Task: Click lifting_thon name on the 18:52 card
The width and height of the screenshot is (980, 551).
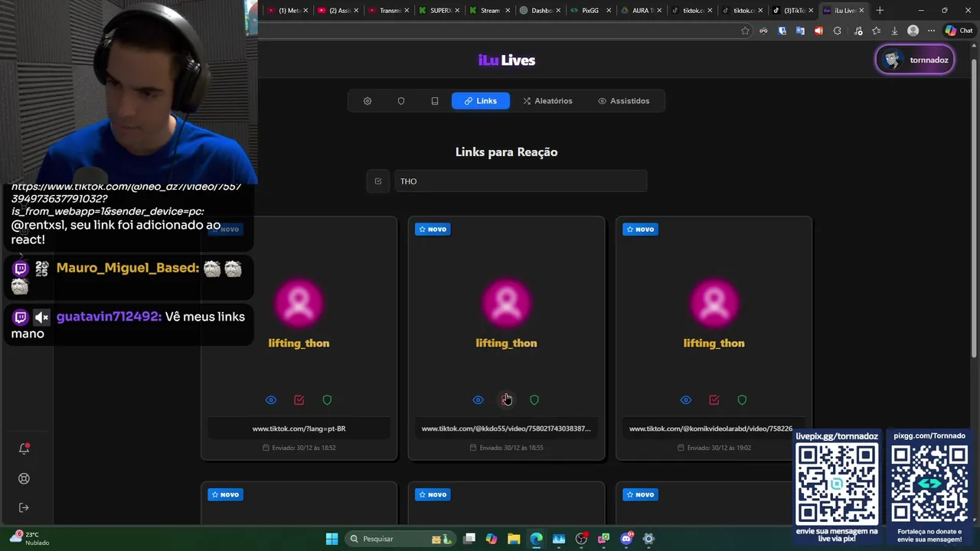Action: click(299, 343)
